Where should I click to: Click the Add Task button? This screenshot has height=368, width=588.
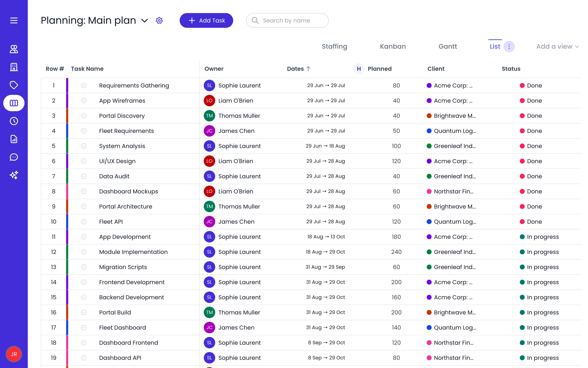206,20
